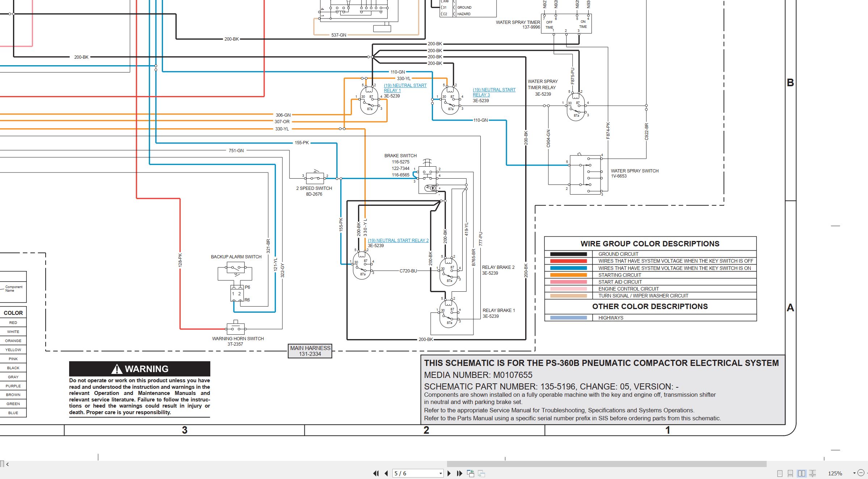Click the SCHEMATIC PART NUMBER line
The height and width of the screenshot is (479, 868).
(551, 387)
